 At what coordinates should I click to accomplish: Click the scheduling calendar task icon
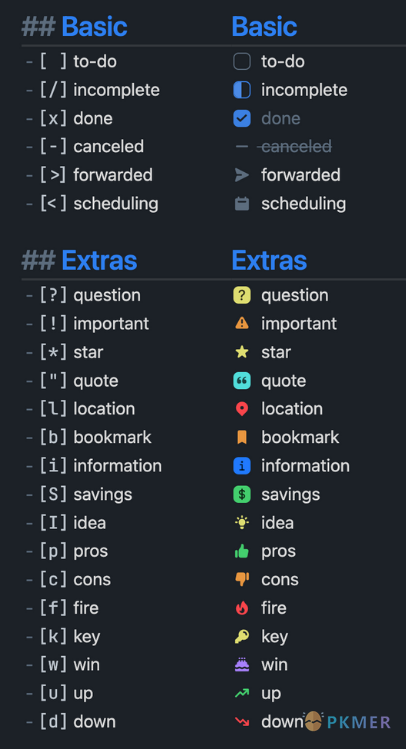(242, 204)
